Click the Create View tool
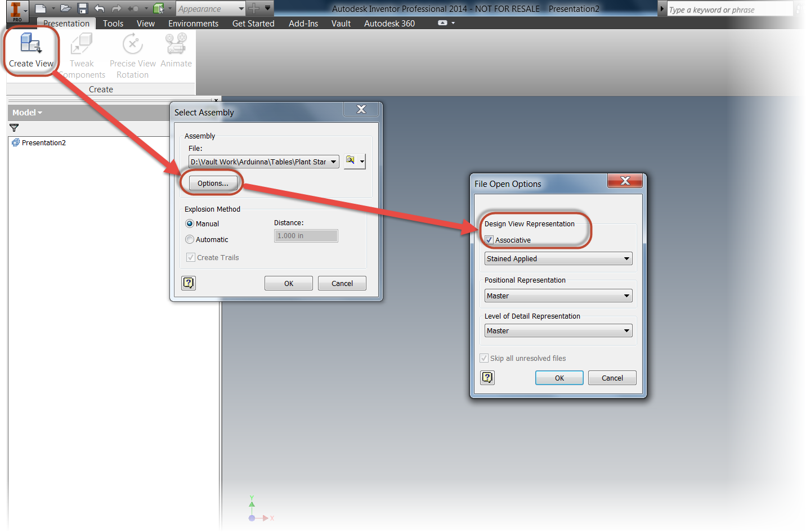Image resolution: width=806 pixels, height=532 pixels. [x=31, y=51]
